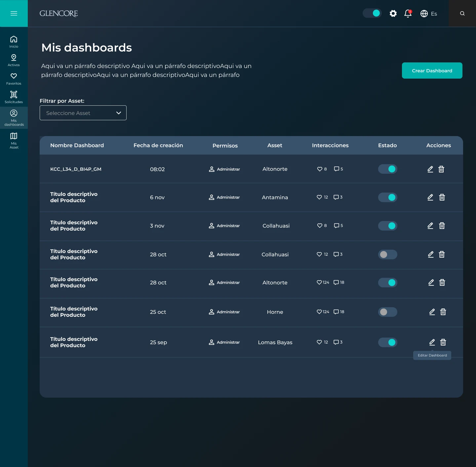476x467 pixels.
Task: Click the 6 nov date cell
Action: [157, 197]
